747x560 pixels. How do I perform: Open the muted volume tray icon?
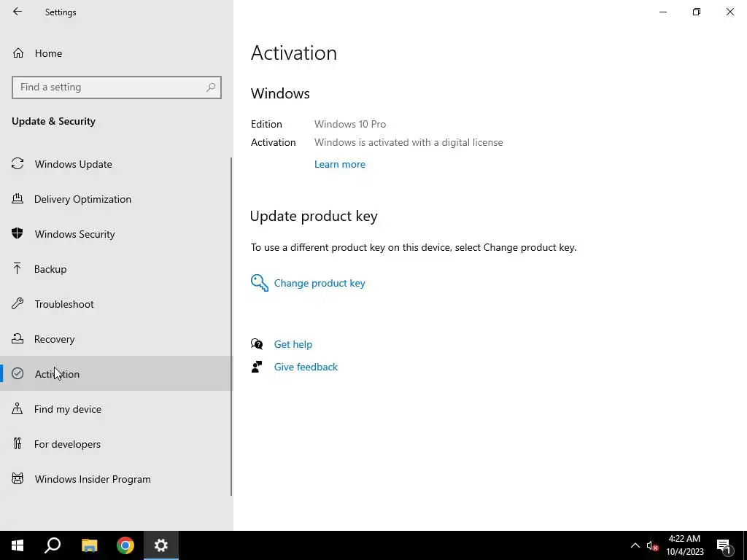[653, 545]
